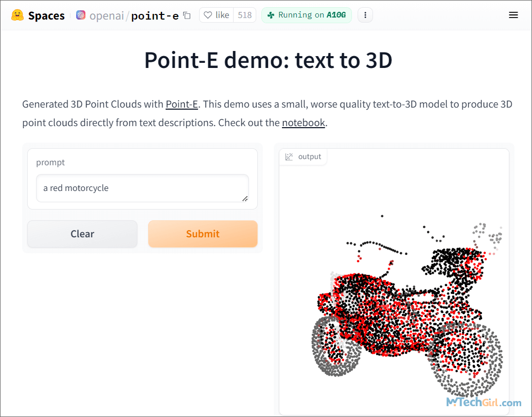Click the 'Point-E demo: text to 3D' heading
The width and height of the screenshot is (532, 417).
pyautogui.click(x=268, y=60)
